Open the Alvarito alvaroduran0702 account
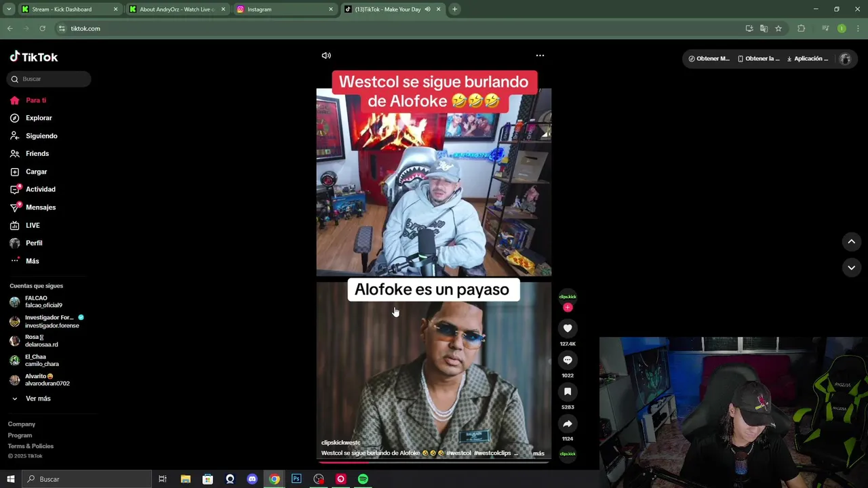The image size is (868, 488). click(49, 380)
